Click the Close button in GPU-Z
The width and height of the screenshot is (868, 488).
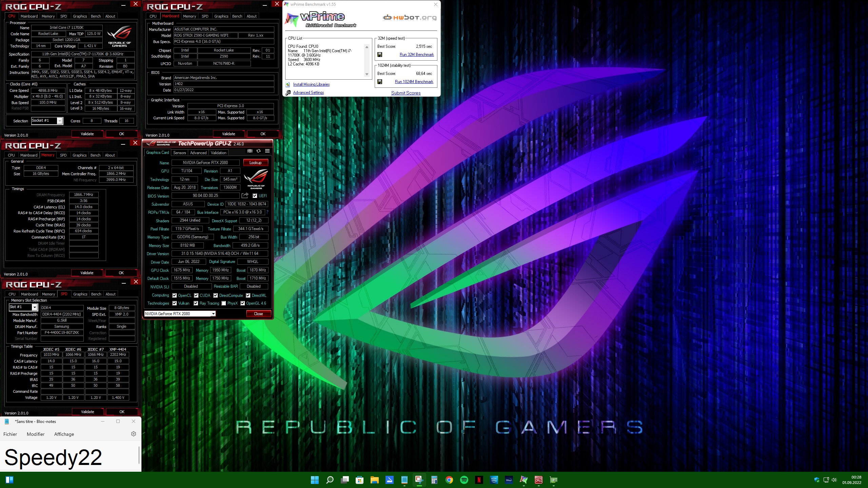pyautogui.click(x=258, y=314)
